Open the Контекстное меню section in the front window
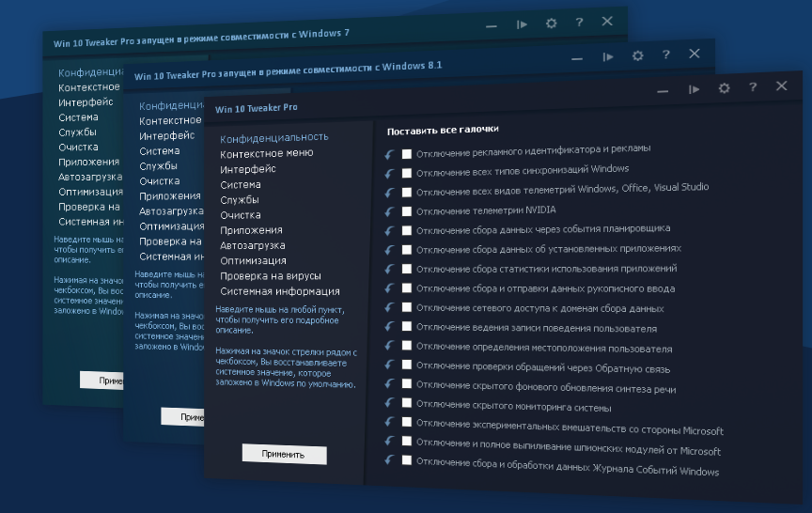Screen dimensions: 812x513 (267, 153)
